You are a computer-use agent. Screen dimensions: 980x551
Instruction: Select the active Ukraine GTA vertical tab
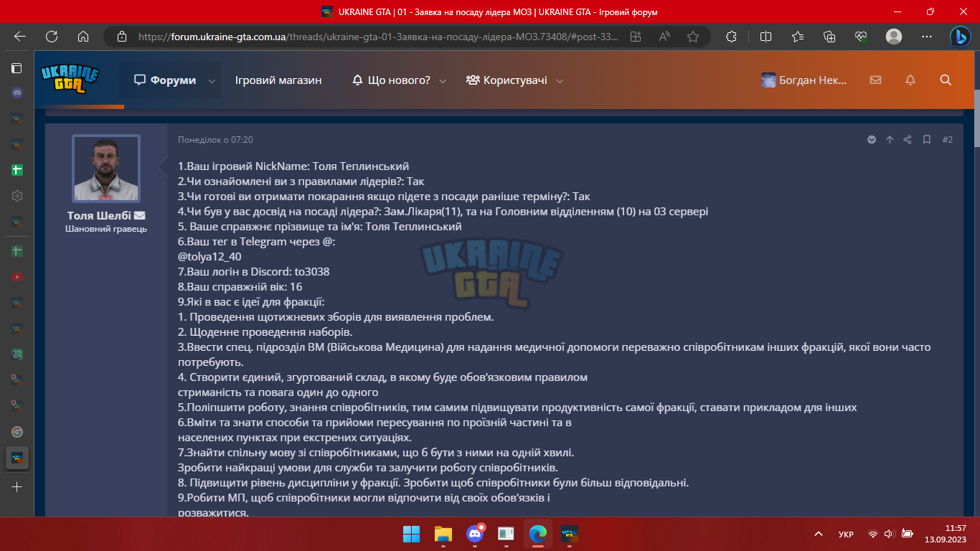click(17, 458)
